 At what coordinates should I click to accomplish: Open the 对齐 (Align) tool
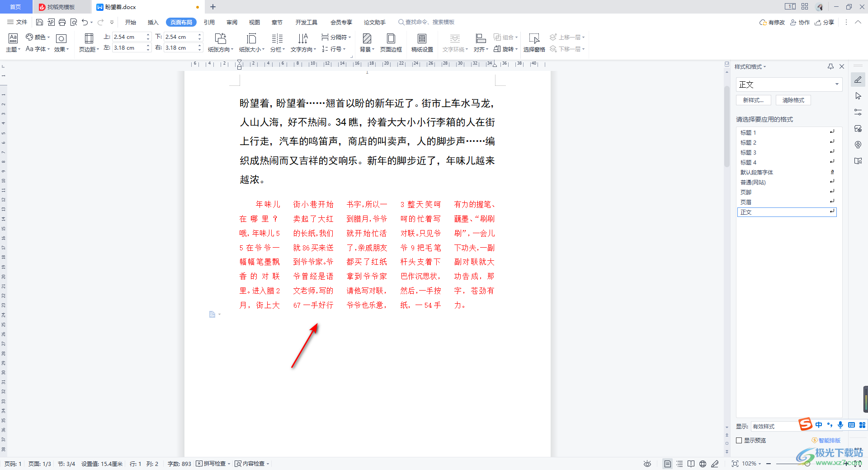pyautogui.click(x=481, y=43)
